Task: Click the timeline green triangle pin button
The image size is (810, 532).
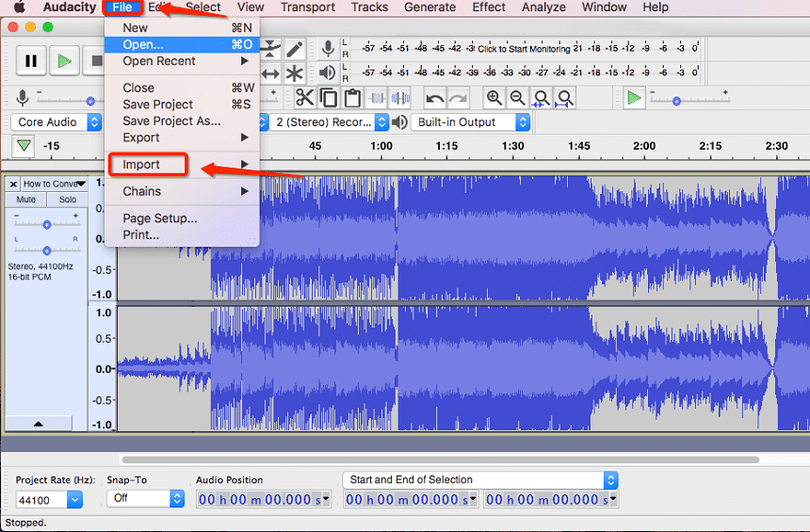Action: [x=24, y=146]
